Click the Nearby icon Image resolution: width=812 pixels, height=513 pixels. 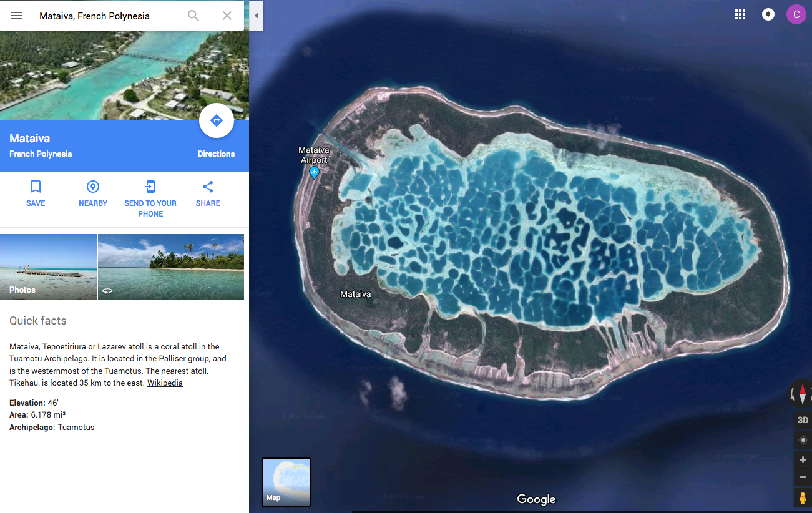[x=93, y=187]
